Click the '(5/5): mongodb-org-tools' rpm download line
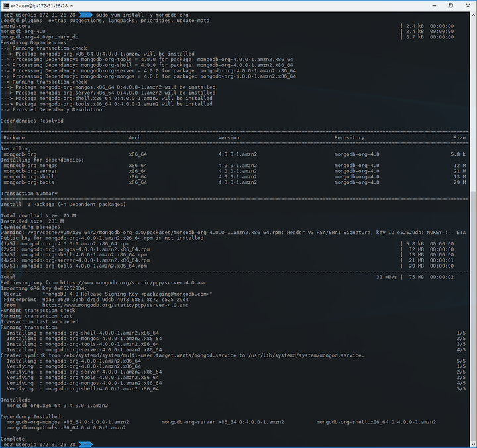The image size is (477, 448). click(x=74, y=266)
